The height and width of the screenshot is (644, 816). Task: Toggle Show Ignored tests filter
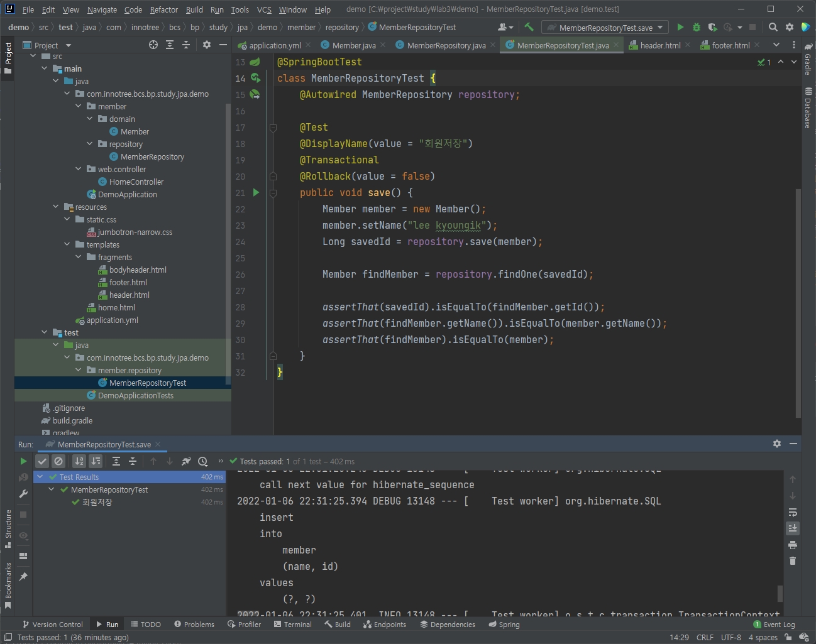pos(58,461)
